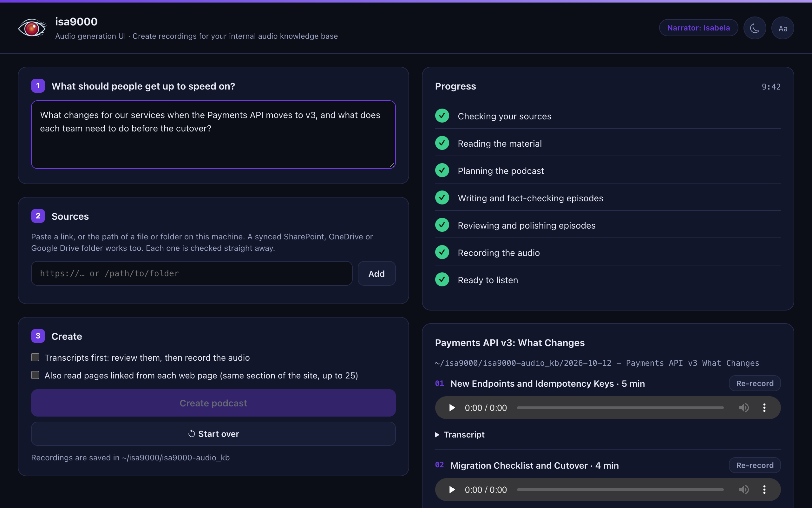Click the ~/isa9000/isa9000-audio_kb/2026-10-12 output folder path
The width and height of the screenshot is (812, 508).
pyautogui.click(x=597, y=363)
